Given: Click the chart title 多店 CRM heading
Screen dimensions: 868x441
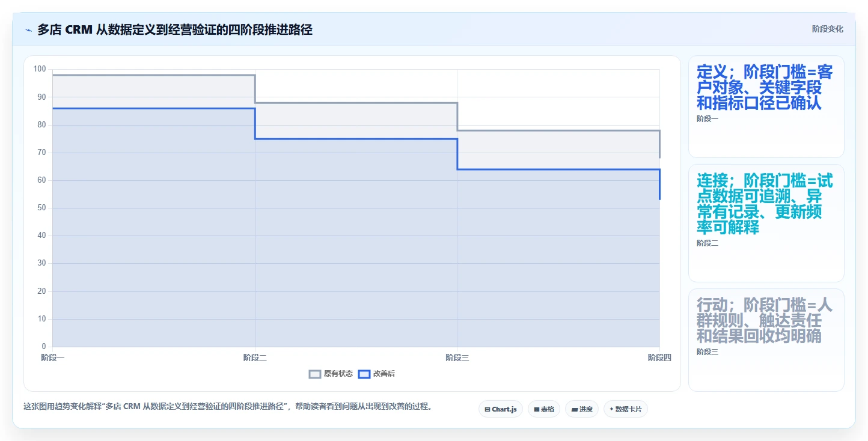Looking at the screenshot, I should [175, 29].
